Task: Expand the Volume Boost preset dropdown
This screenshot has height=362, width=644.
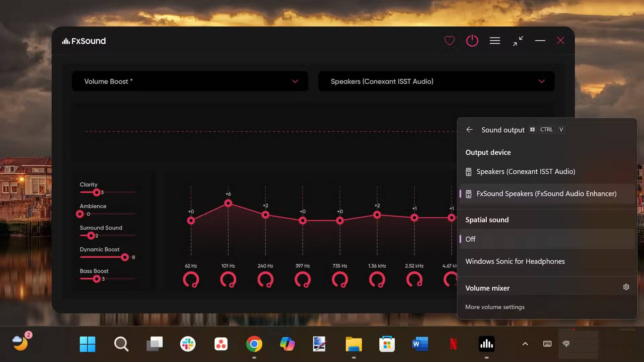Action: (295, 81)
